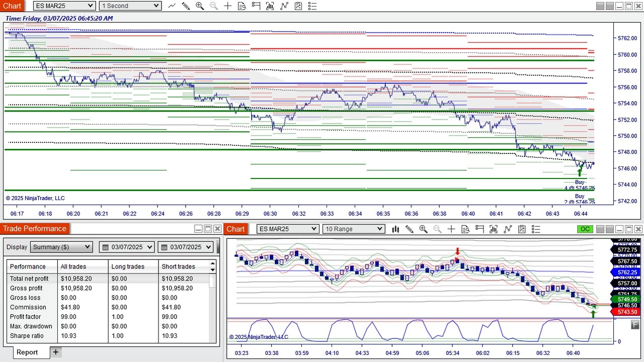Maximize the Trade Performance window

(x=208, y=229)
